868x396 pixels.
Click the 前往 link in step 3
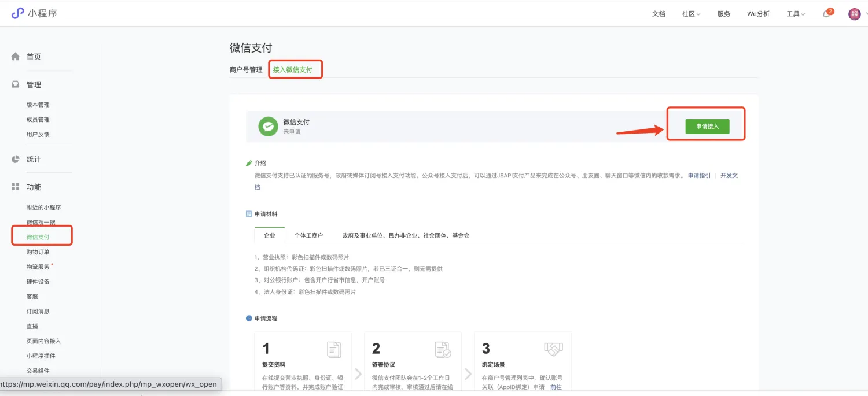[x=556, y=387]
